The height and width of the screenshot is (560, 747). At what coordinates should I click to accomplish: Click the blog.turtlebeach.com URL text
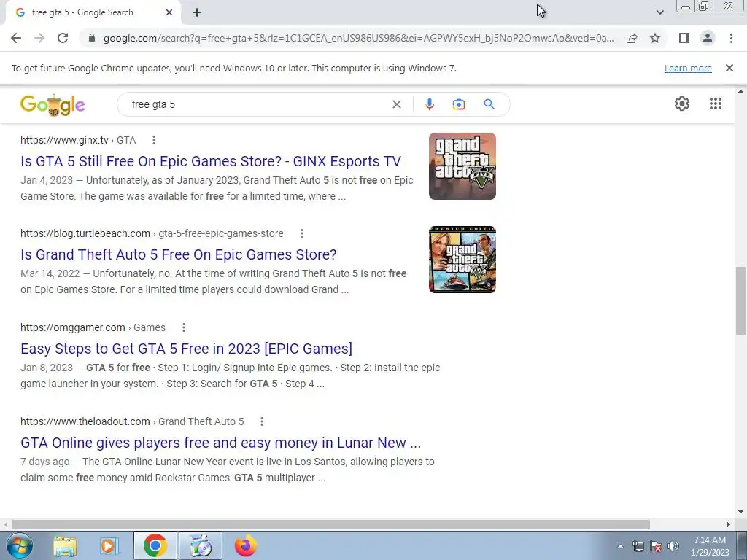click(x=85, y=233)
